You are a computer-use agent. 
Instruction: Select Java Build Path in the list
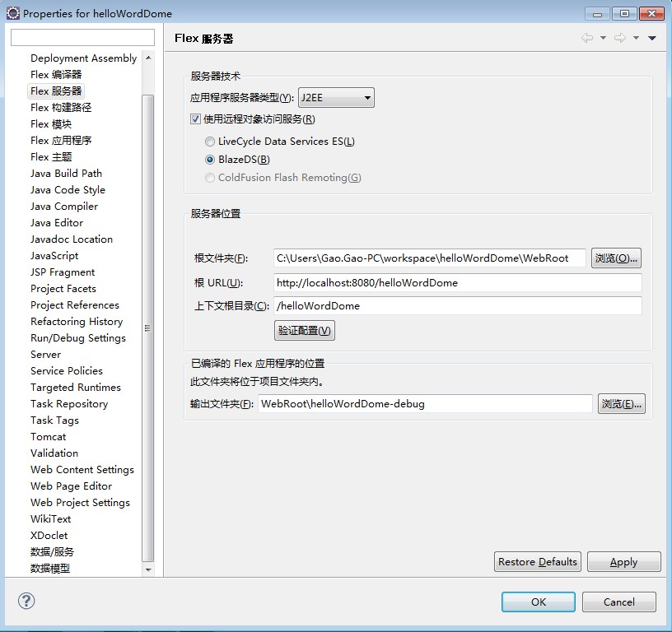66,173
